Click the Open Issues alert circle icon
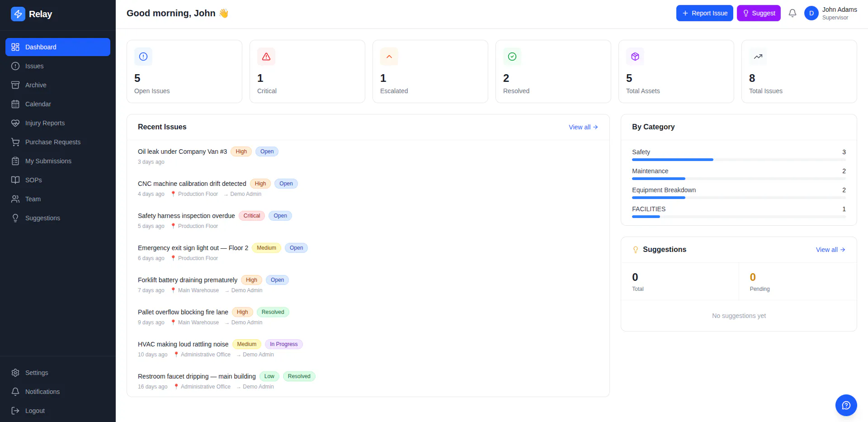Viewport: 868px width, 422px height. tap(143, 57)
